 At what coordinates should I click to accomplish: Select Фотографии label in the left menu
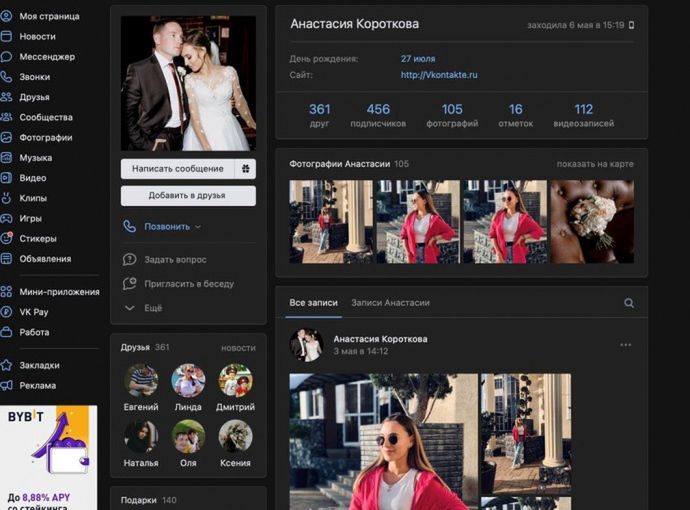(46, 138)
